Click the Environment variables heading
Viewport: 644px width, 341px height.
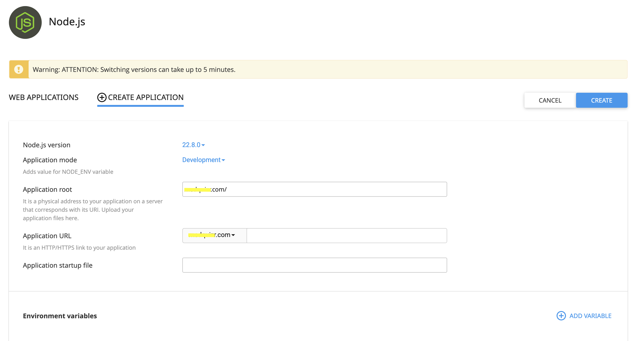coord(60,316)
